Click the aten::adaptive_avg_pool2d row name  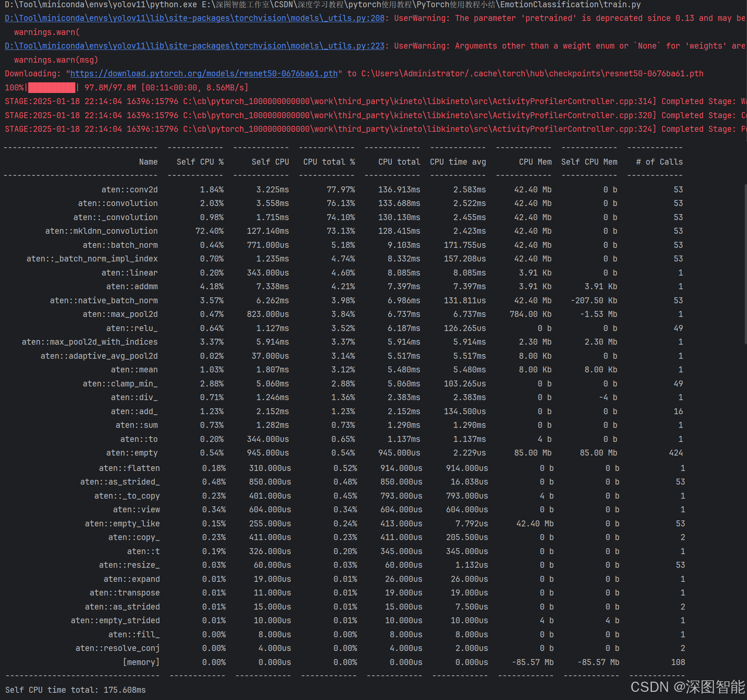pos(99,356)
